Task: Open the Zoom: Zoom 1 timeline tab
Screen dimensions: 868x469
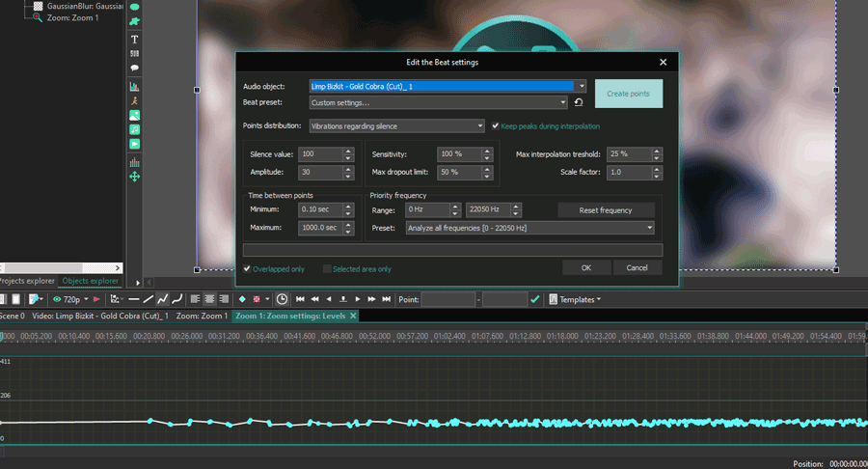Action: point(203,317)
